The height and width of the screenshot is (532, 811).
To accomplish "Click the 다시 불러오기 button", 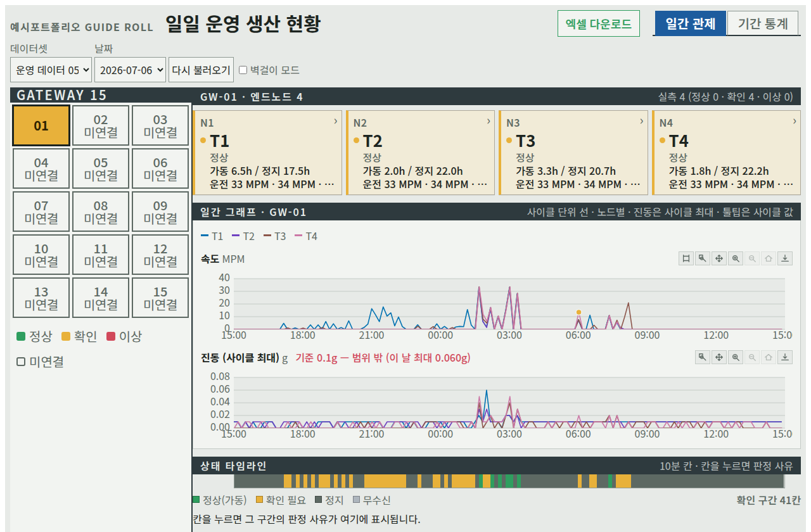I will [x=201, y=70].
